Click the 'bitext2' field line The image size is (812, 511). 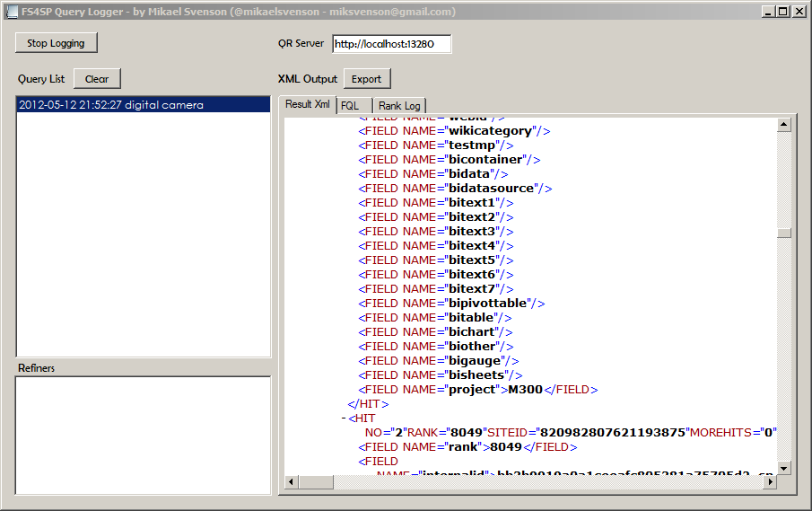(436, 217)
